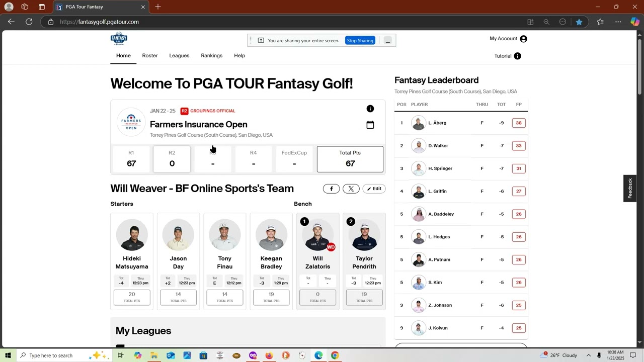This screenshot has width=644, height=362.
Task: Click the address bar URL
Action: click(99, 22)
